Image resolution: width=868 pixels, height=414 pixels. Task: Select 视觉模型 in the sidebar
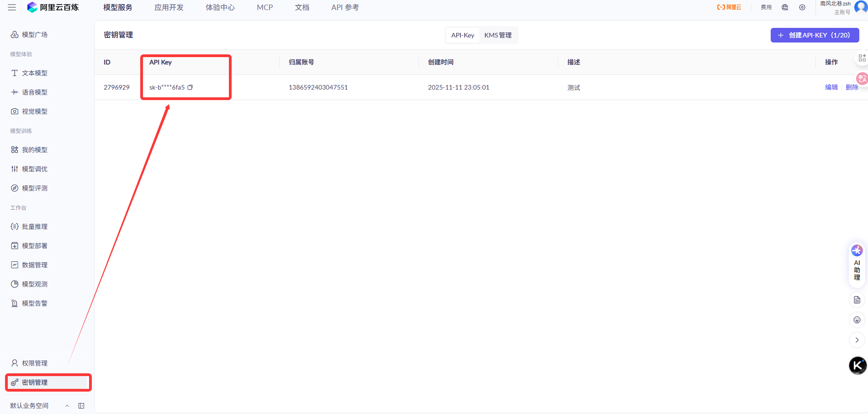tap(35, 111)
